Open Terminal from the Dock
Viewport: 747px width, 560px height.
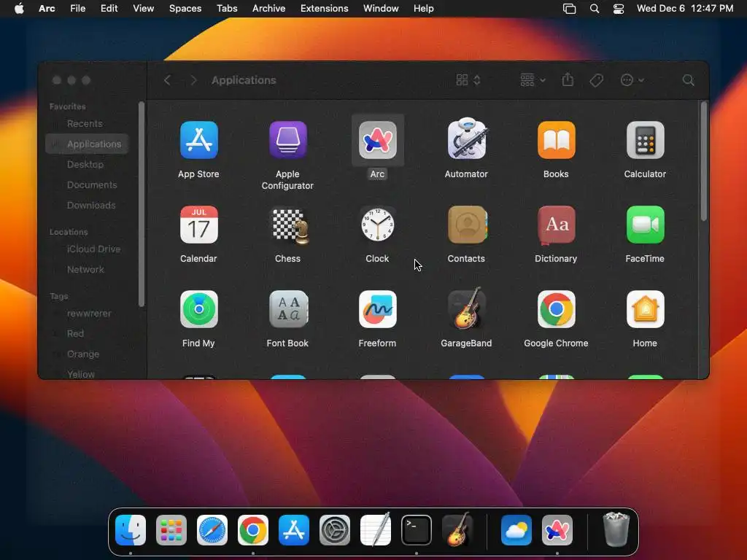coord(417,529)
